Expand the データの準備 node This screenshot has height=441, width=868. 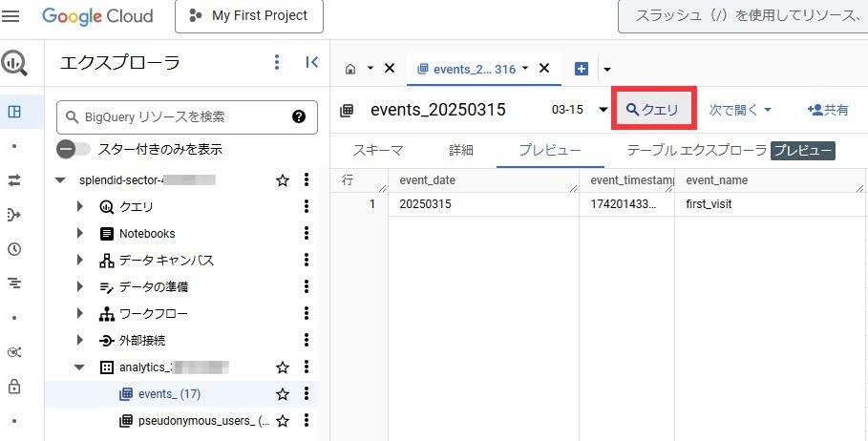[x=79, y=286]
